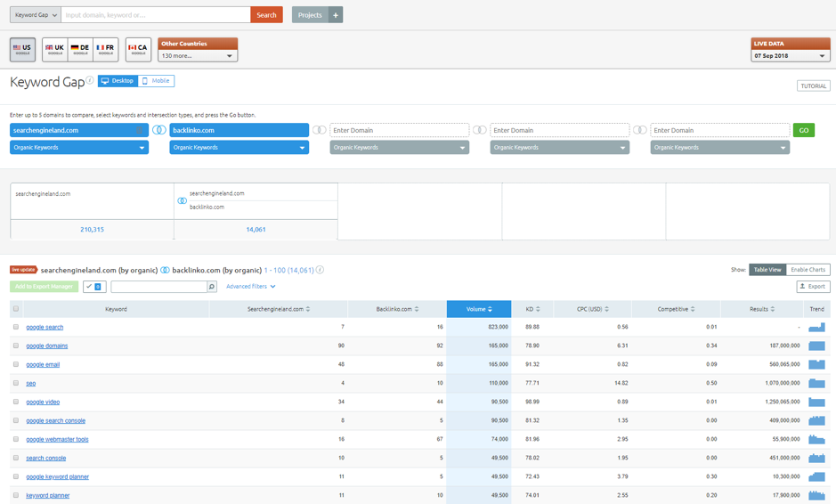Click the green GO button
The width and height of the screenshot is (836, 504).
[x=803, y=130]
